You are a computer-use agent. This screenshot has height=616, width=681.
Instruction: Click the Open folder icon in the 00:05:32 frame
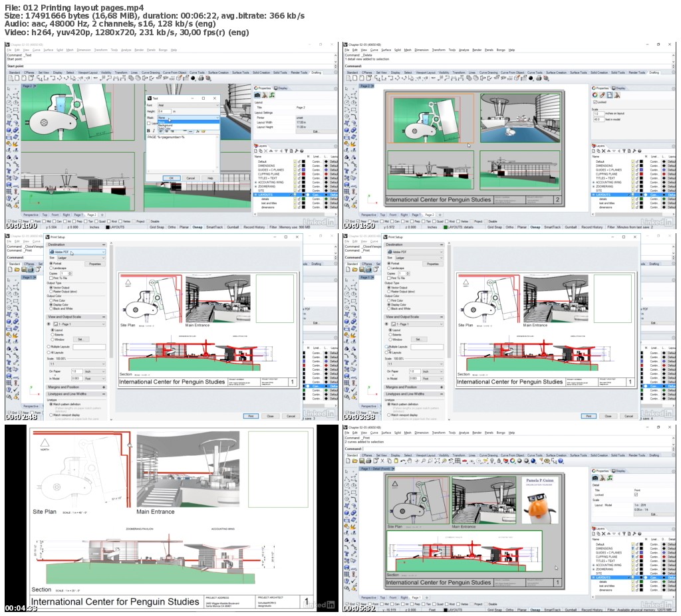coord(355,461)
